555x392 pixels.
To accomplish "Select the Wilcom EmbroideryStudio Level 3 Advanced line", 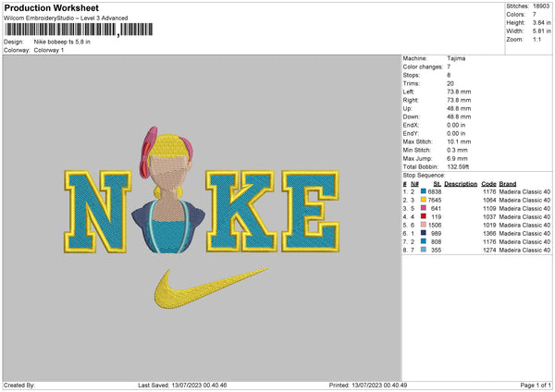I will 66,18.
